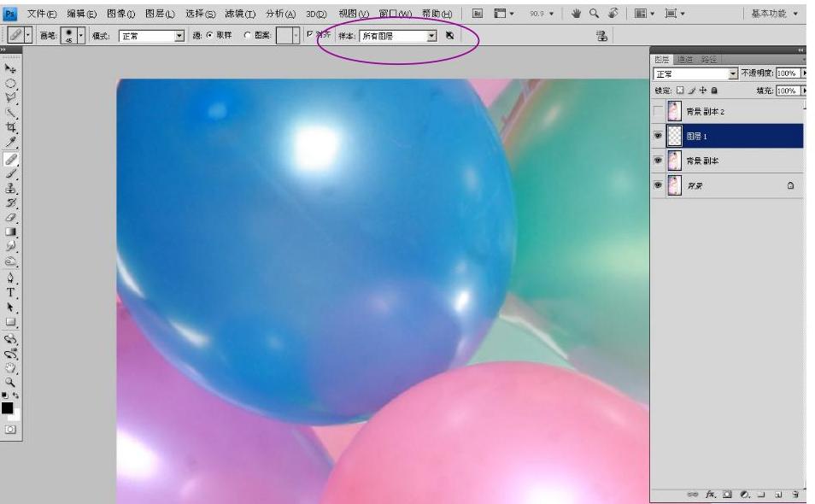Open the 基本功能 workspace switcher
This screenshot has height=504, width=815.
pos(774,14)
